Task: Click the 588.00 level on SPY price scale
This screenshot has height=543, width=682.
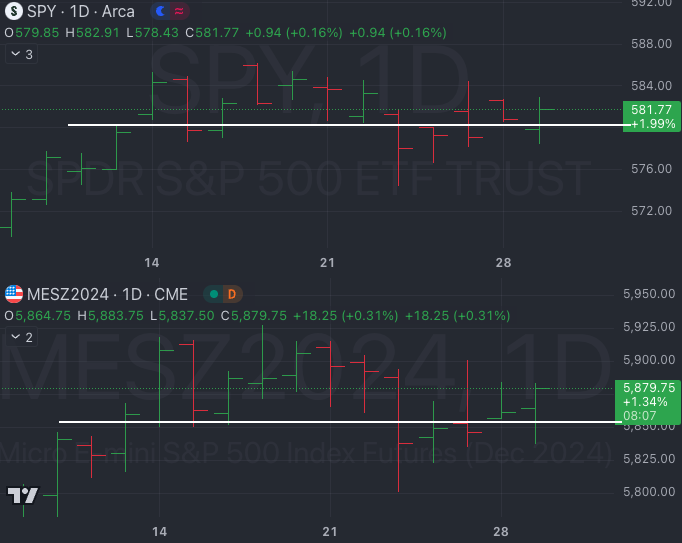Action: click(x=651, y=43)
